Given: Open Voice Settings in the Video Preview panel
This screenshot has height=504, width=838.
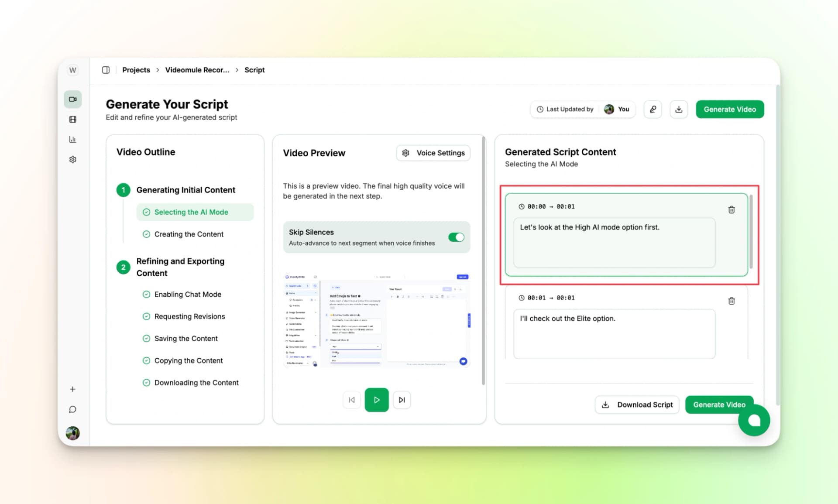Looking at the screenshot, I should 433,153.
